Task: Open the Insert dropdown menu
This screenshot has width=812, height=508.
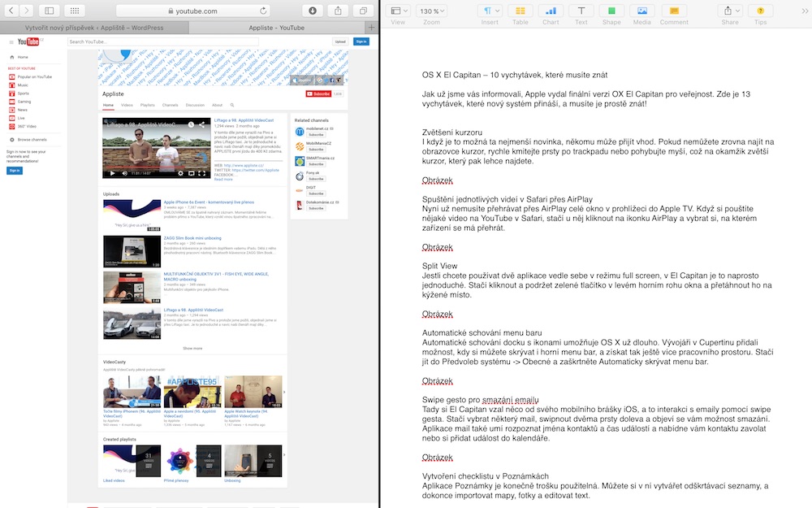Action: click(490, 11)
